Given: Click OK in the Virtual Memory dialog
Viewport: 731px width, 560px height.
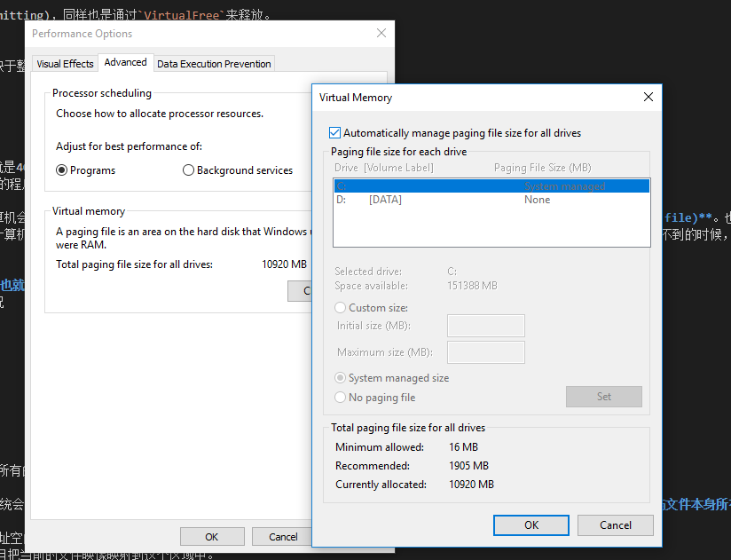Looking at the screenshot, I should [x=531, y=525].
